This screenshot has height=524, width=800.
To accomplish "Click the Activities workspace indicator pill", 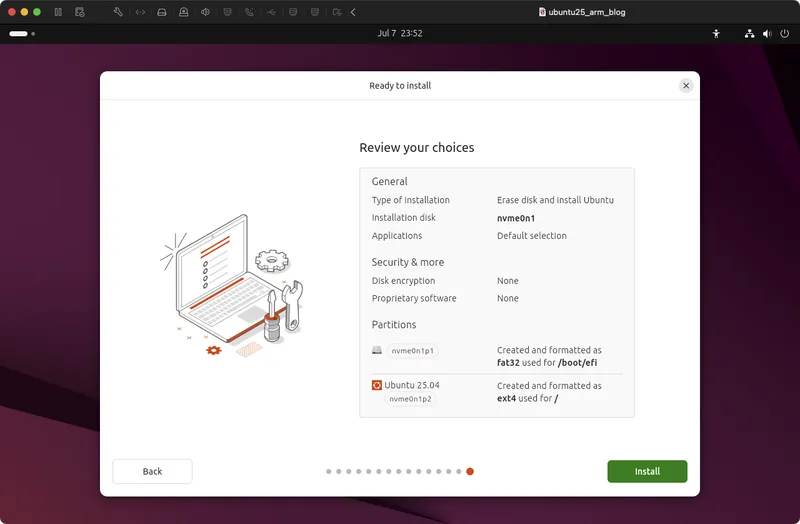I will [x=18, y=34].
